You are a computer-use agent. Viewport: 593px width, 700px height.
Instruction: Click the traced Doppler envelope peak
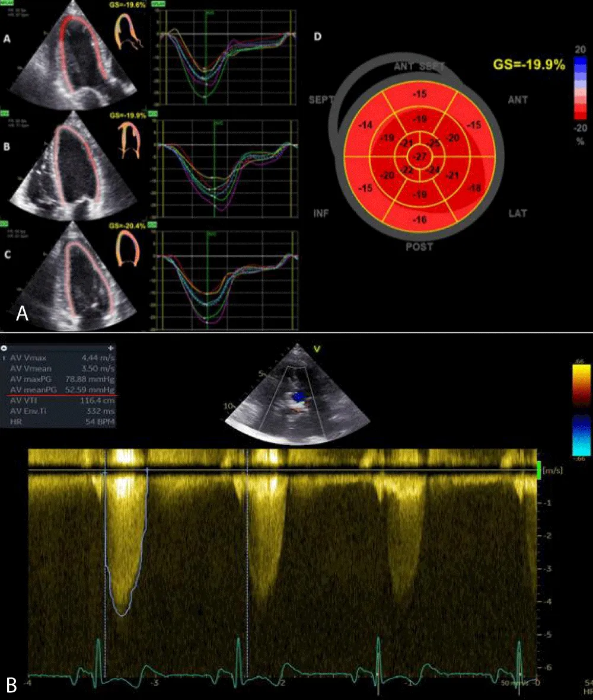(x=122, y=614)
